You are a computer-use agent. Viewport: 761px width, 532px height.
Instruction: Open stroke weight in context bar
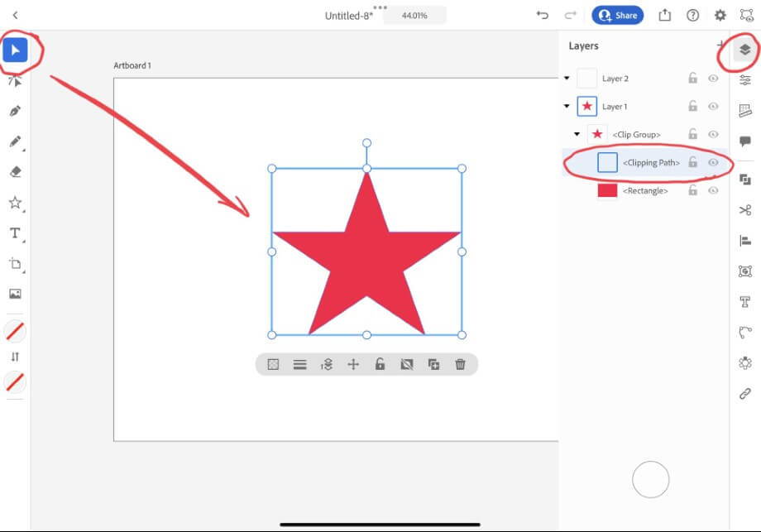[300, 364]
